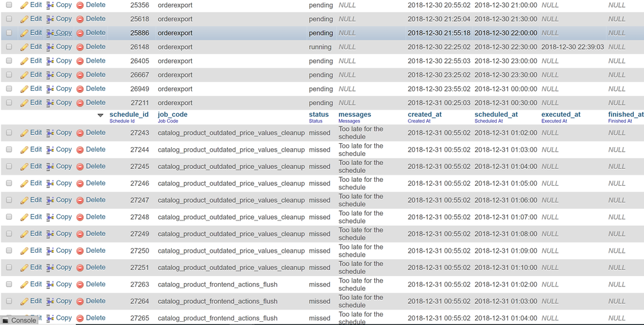Click the Console icon at bottom left
644x325 pixels.
6,320
